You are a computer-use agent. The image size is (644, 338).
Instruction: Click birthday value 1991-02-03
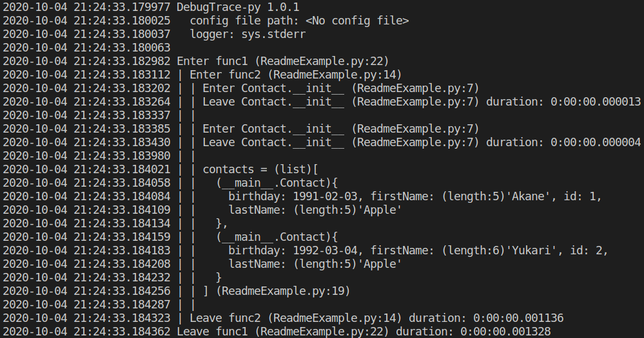(325, 197)
